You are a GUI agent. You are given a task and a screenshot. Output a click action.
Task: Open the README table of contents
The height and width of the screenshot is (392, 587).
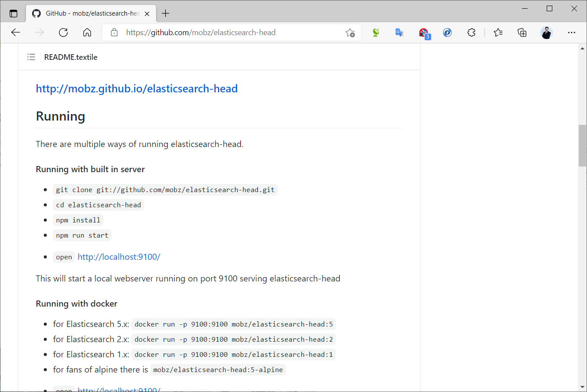point(31,57)
